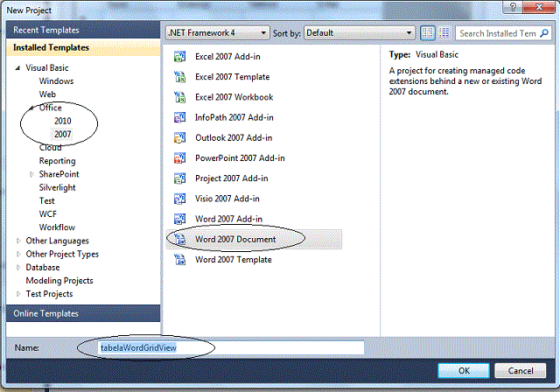Open the Recent Templates section

83,30
